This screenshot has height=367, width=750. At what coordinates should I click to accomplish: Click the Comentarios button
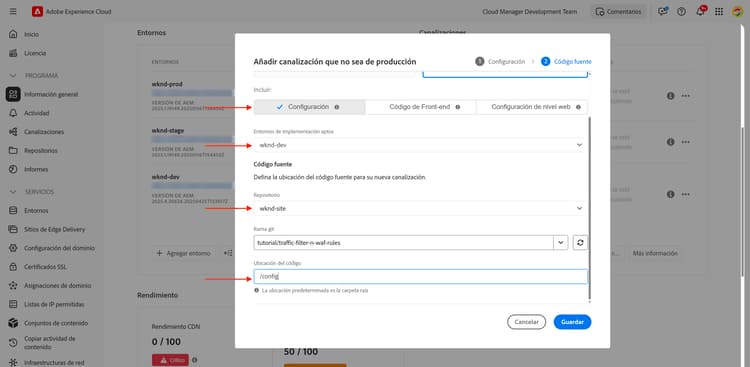[x=619, y=11]
